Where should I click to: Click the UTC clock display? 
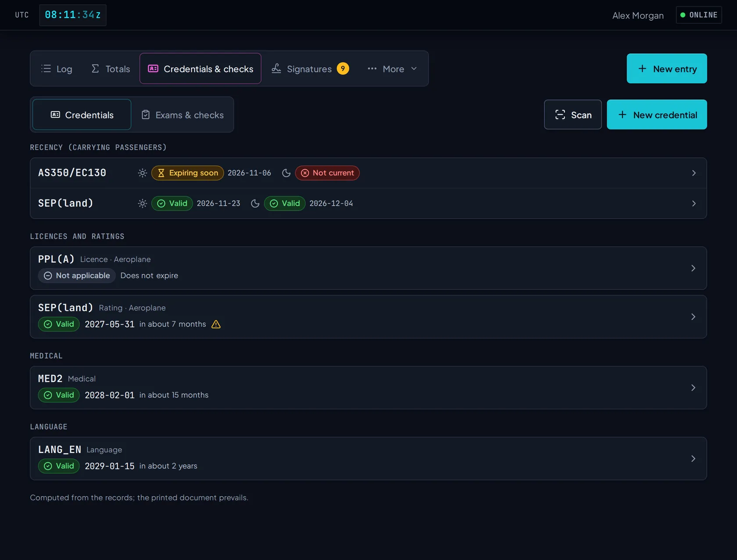point(73,15)
